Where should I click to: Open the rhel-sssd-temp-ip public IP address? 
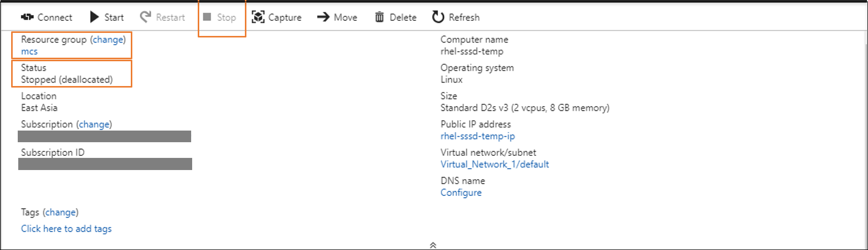point(478,136)
